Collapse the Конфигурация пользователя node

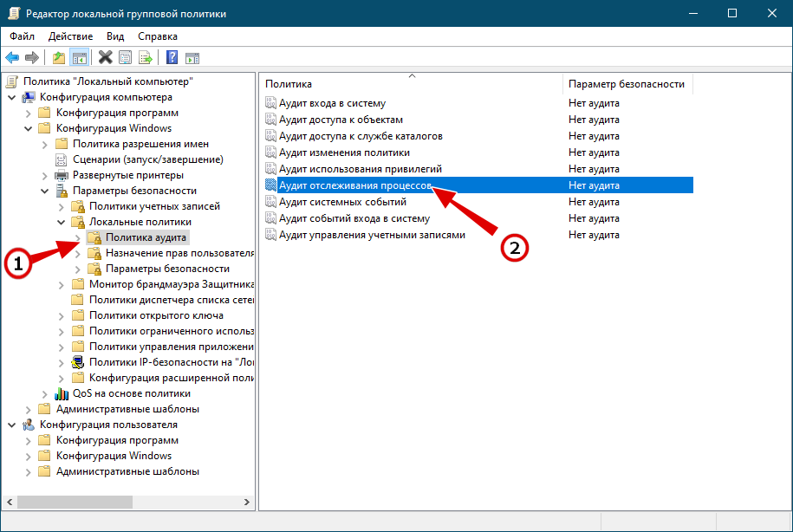11,425
